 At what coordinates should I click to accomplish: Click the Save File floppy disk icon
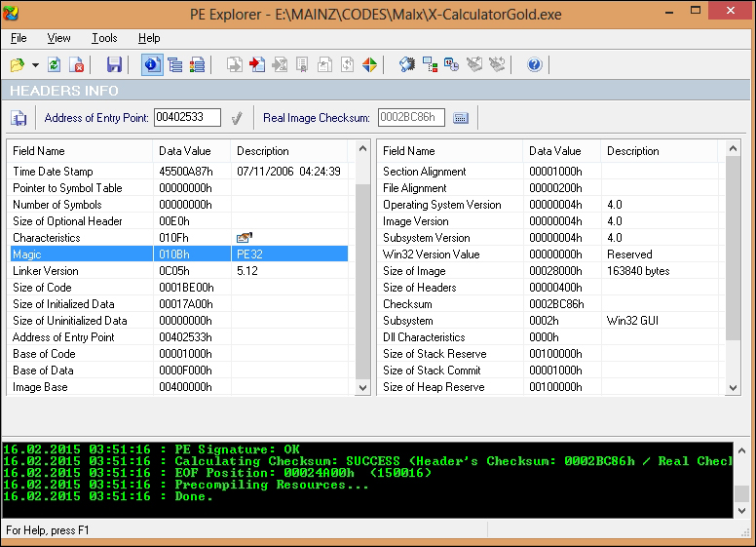tap(115, 64)
